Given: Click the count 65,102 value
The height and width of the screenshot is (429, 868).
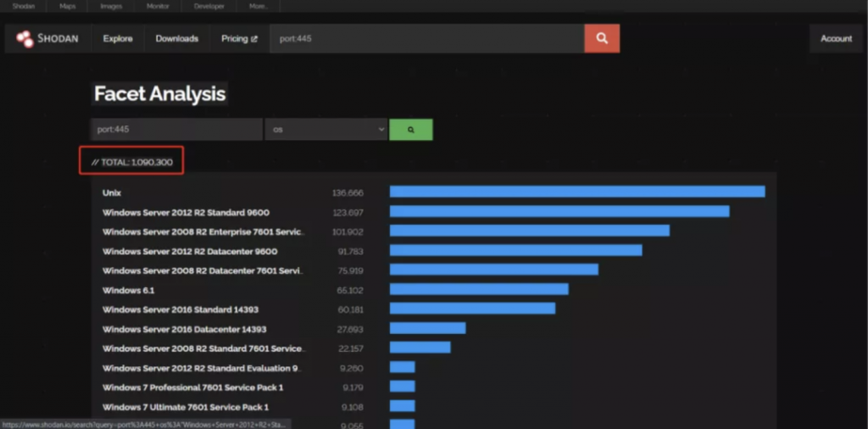Looking at the screenshot, I should 350,290.
